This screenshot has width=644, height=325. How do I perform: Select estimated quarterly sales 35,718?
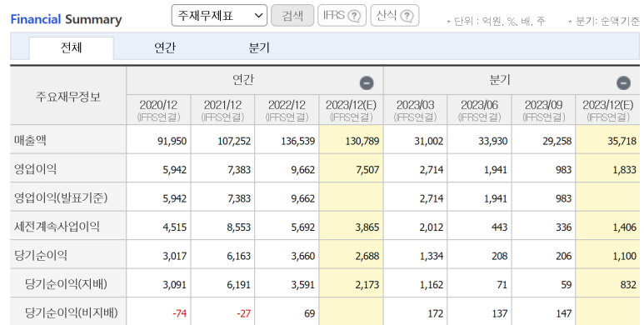[622, 141]
